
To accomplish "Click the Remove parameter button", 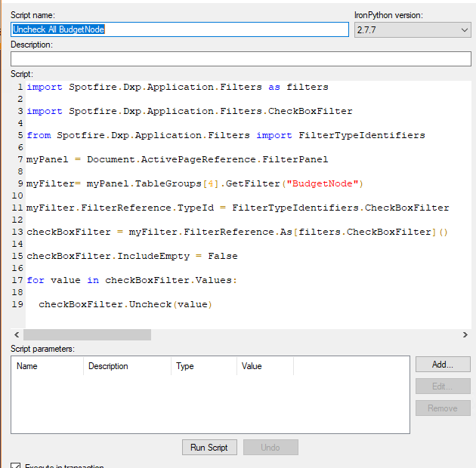I will [443, 408].
